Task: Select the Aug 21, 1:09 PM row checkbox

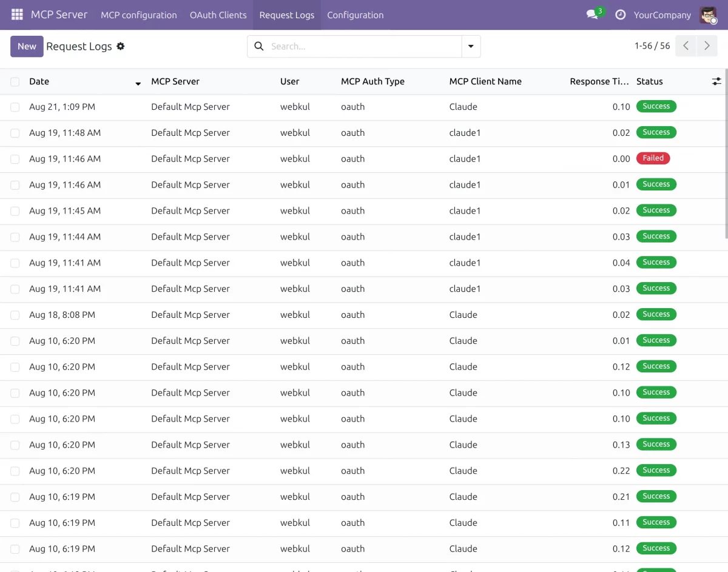Action: click(x=15, y=107)
